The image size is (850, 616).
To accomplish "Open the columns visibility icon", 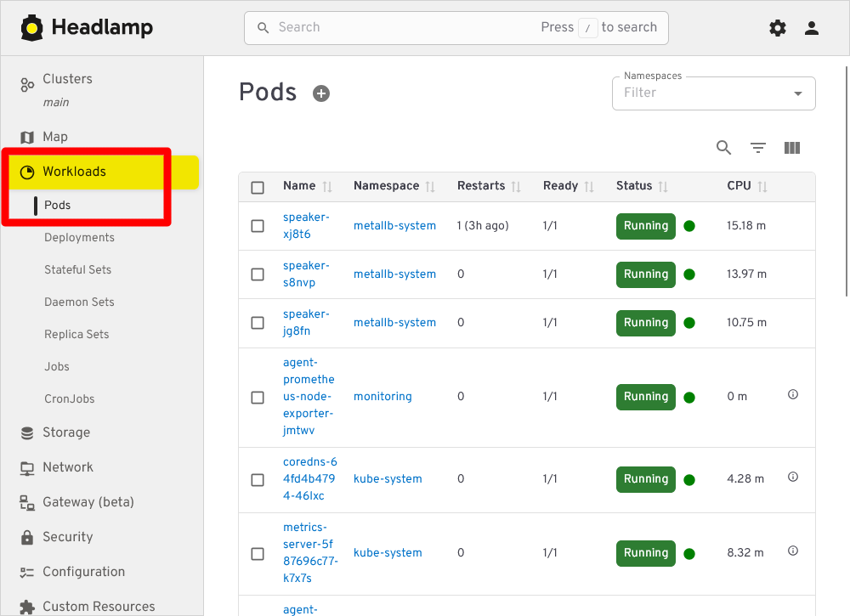I will (x=791, y=148).
